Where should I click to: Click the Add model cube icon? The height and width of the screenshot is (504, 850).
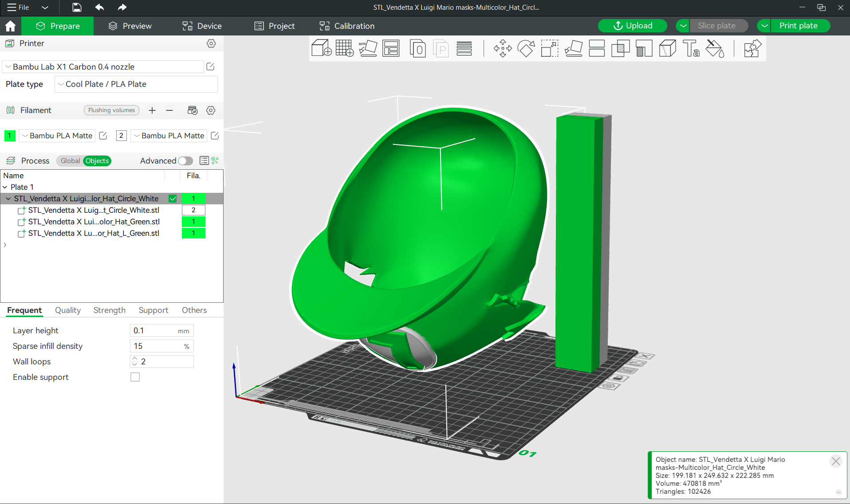click(321, 48)
